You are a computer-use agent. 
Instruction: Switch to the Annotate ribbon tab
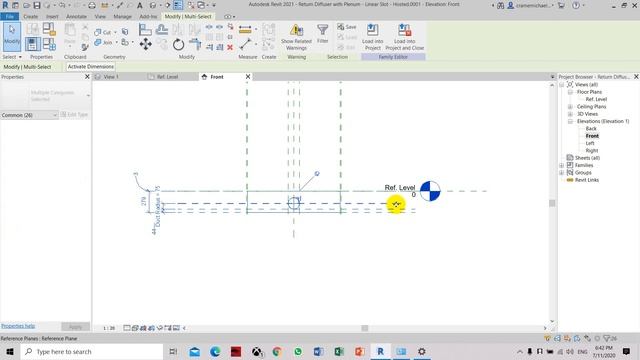click(76, 16)
